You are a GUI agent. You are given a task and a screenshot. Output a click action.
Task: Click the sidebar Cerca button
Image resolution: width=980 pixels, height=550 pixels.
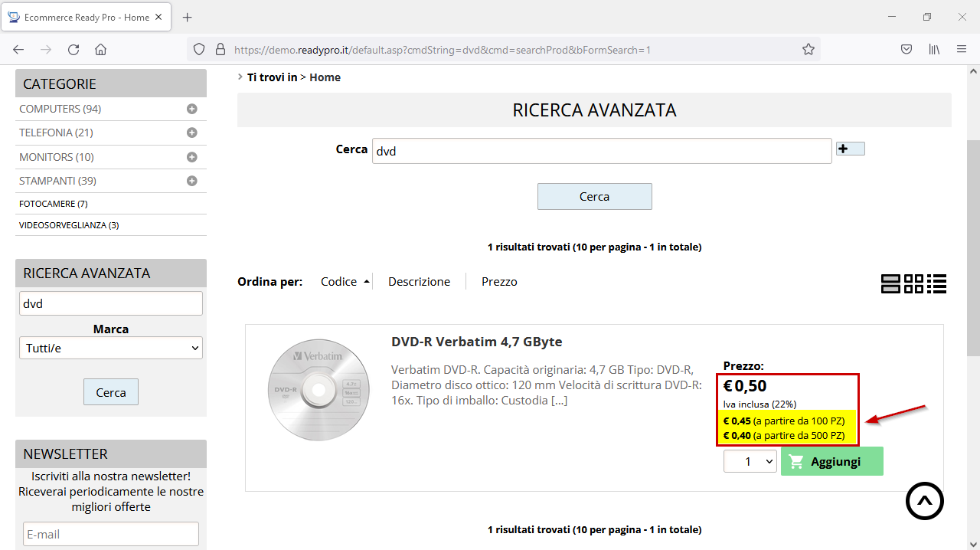point(111,392)
